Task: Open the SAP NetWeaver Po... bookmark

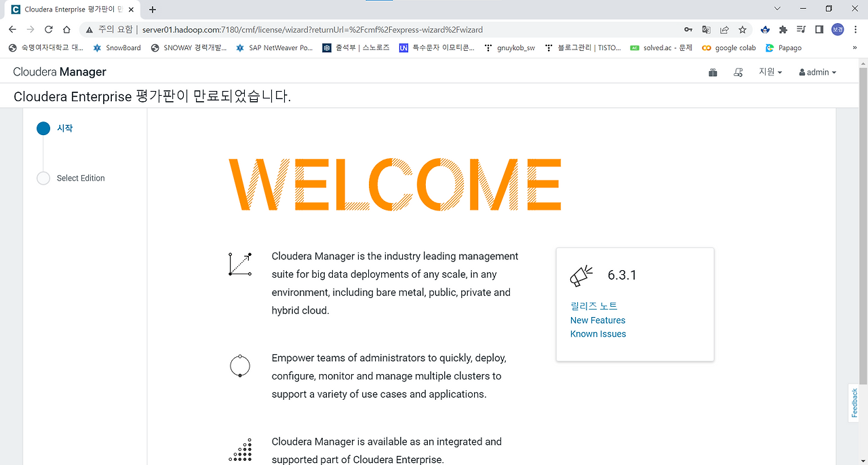Action: click(x=274, y=48)
